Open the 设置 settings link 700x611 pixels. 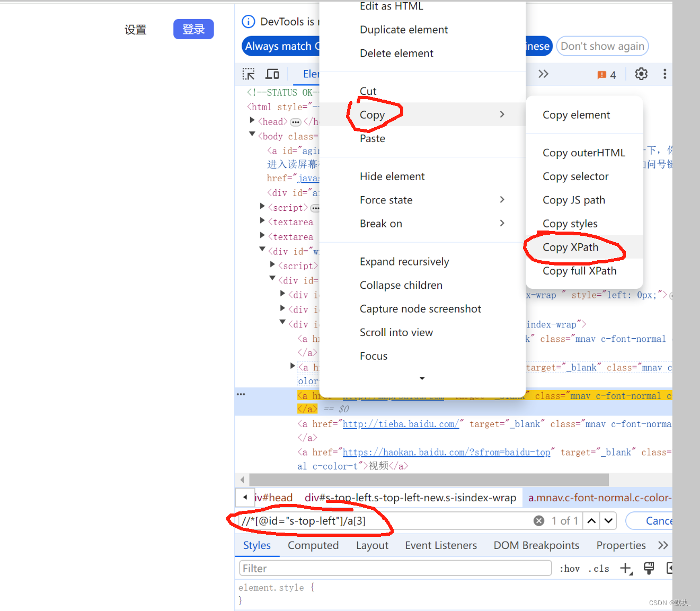(135, 30)
